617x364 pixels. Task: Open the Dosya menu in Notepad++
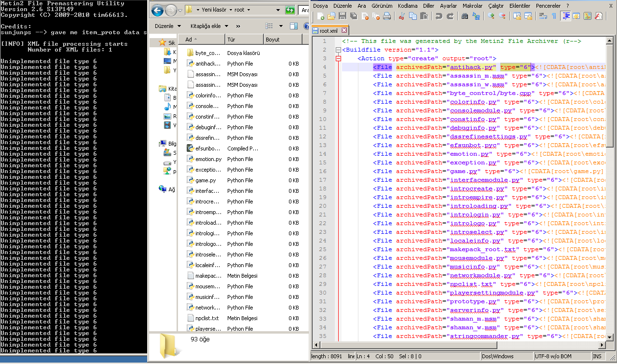click(320, 6)
